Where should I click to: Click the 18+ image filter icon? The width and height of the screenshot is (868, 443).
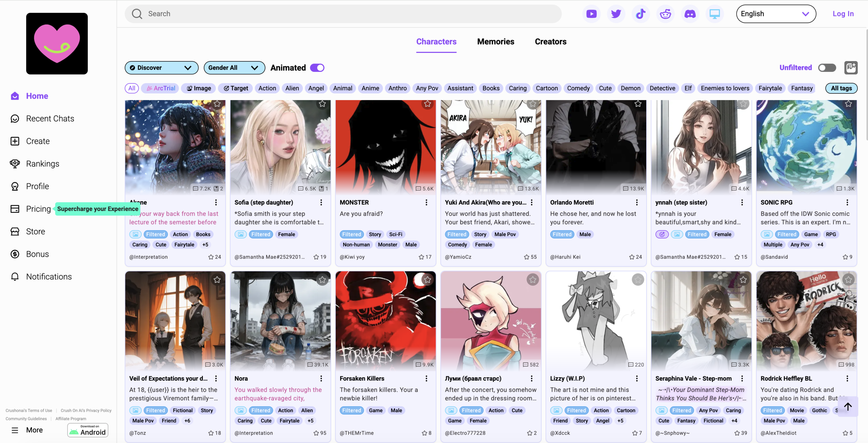pos(851,68)
